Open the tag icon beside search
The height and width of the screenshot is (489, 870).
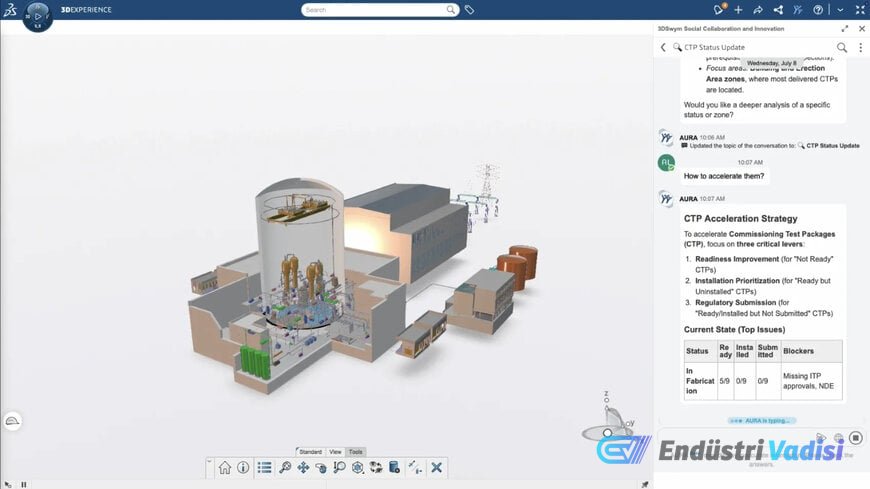[469, 9]
